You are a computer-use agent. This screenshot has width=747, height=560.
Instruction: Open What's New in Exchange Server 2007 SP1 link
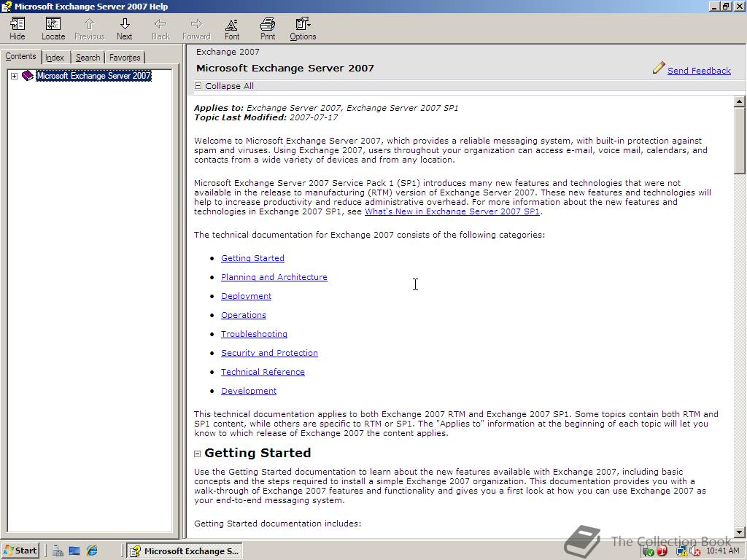pos(452,211)
